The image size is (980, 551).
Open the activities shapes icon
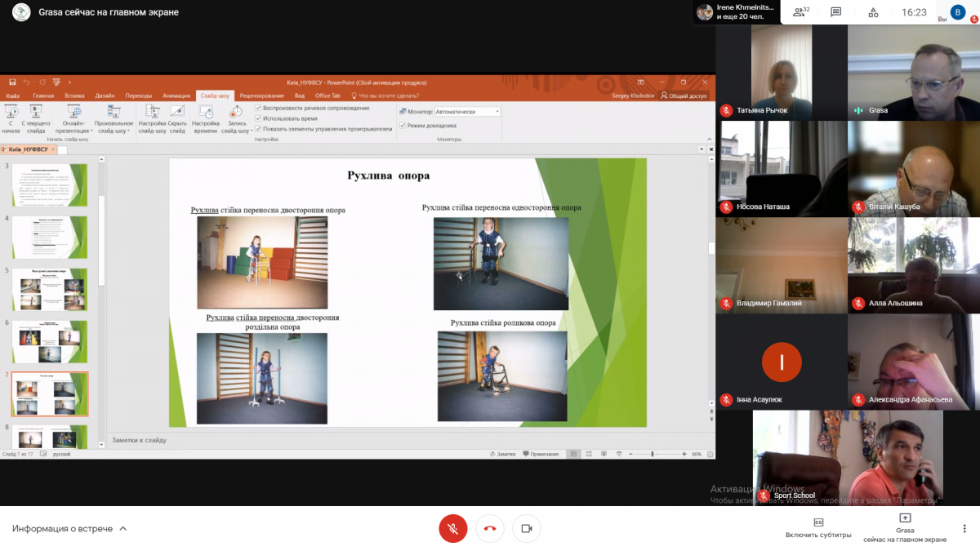pos(873,12)
